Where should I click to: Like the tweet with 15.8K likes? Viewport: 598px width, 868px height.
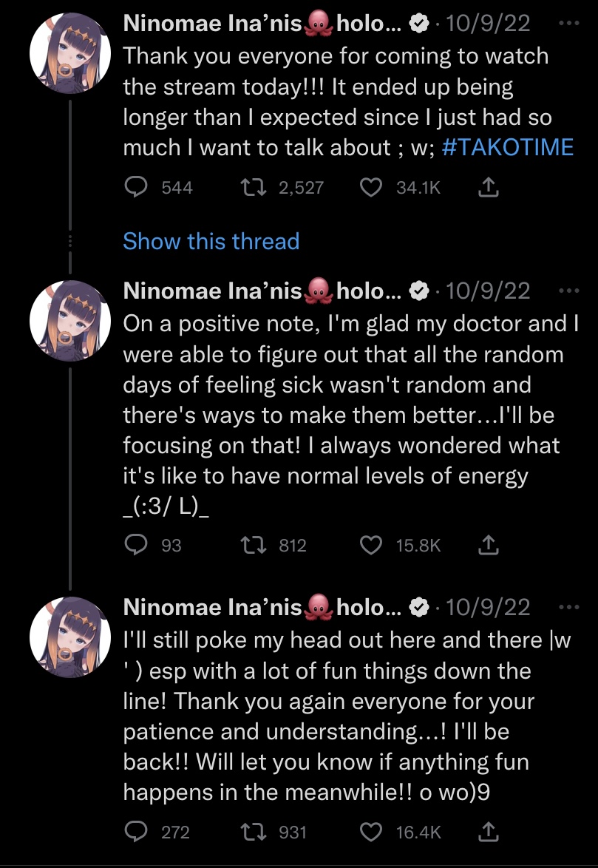pos(370,546)
